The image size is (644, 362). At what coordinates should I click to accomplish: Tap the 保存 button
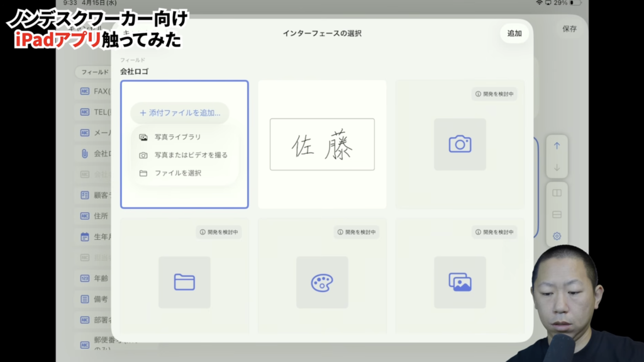tap(569, 29)
